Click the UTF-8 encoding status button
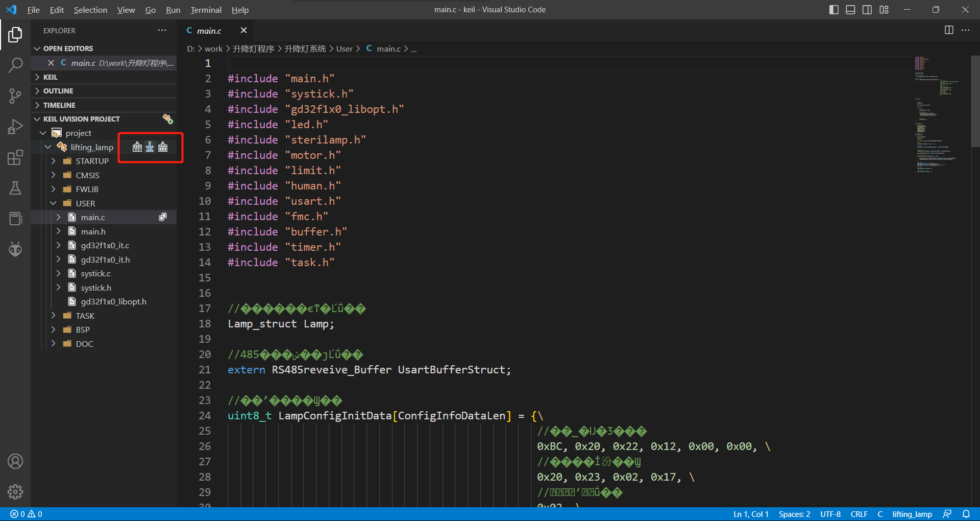 [x=830, y=514]
